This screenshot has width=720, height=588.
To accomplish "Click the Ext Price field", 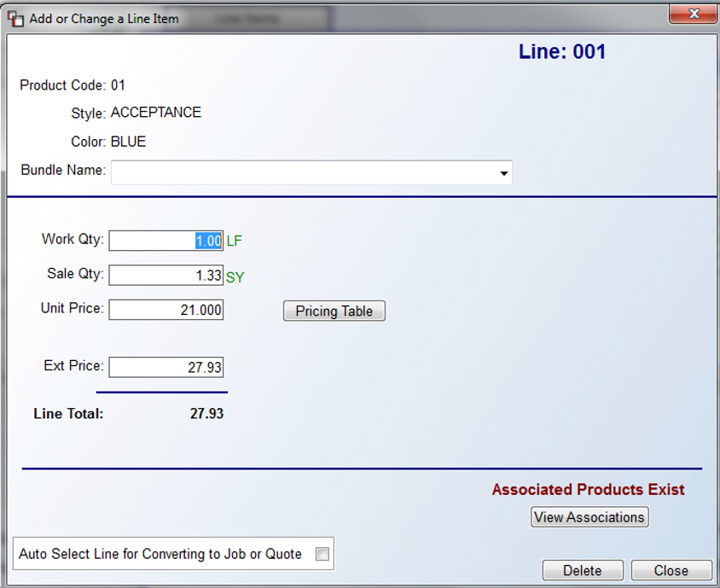I will 165,367.
